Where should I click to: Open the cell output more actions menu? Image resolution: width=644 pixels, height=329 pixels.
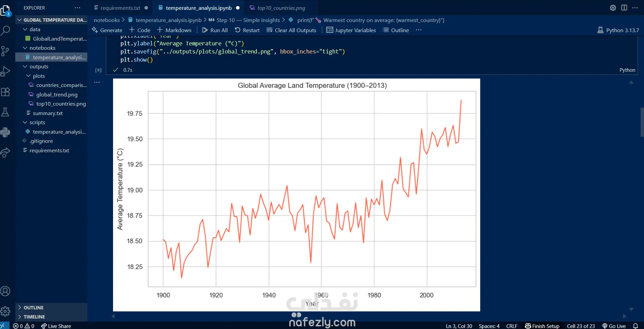97,82
